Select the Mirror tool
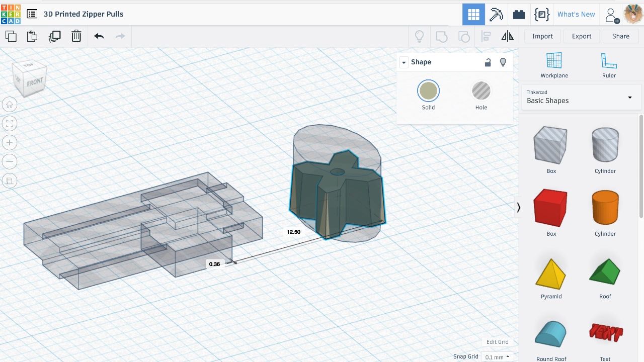This screenshot has width=644, height=362. tap(507, 36)
